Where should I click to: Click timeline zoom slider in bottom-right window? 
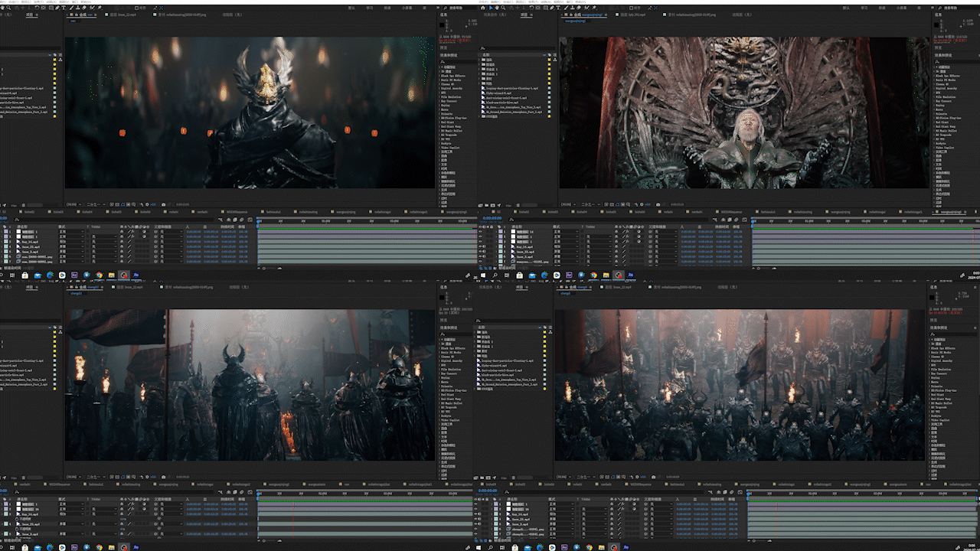tap(758, 540)
